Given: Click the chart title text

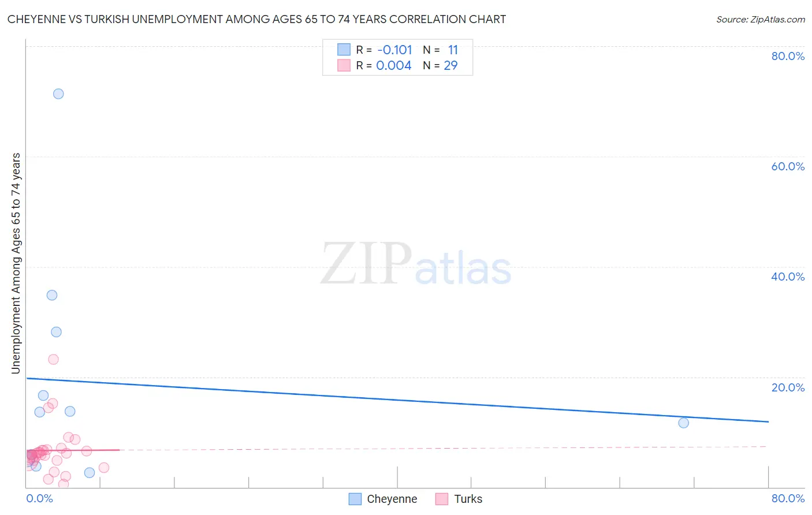Looking at the screenshot, I should point(256,20).
